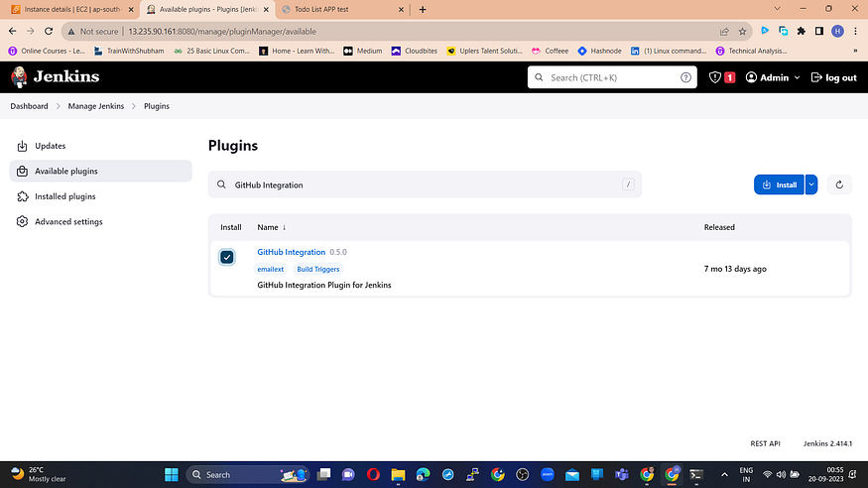The width and height of the screenshot is (868, 488).
Task: Click the Advanced settings gear icon
Action: (22, 222)
